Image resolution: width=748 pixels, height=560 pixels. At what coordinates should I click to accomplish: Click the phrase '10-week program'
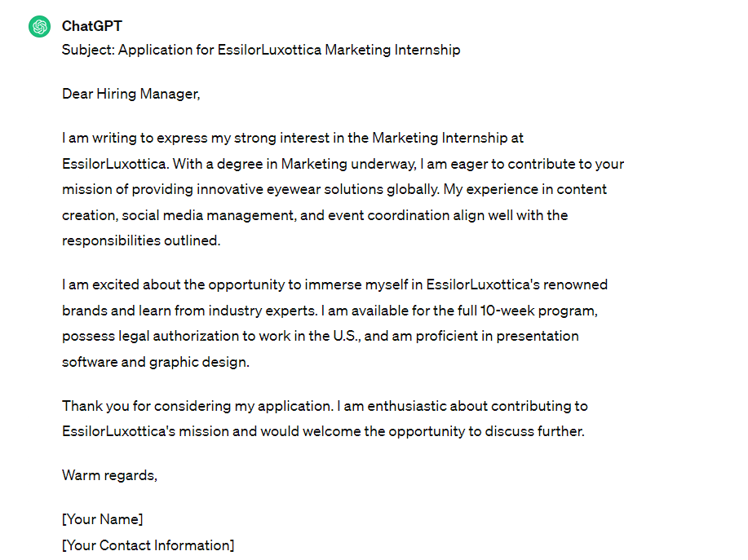click(x=538, y=311)
